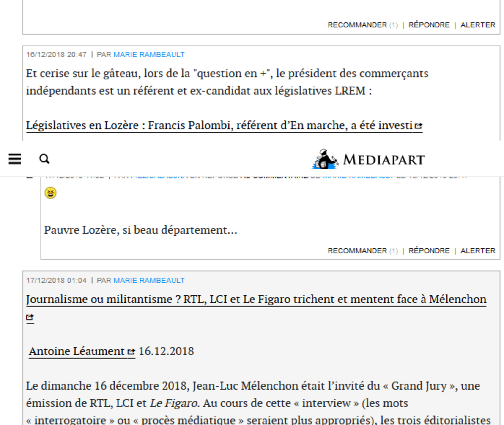Click external-link icon below Journalisme headline
The width and height of the screenshot is (504, 425).
[30, 317]
